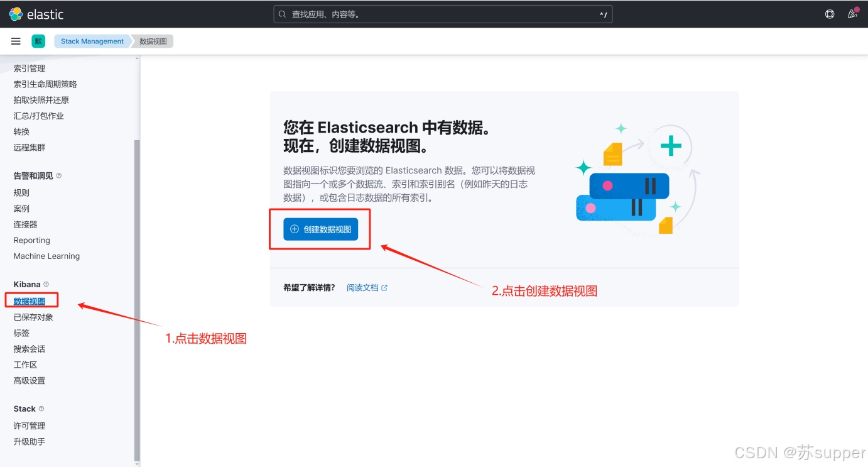The image size is (868, 467).
Task: Click the 数据视图 breadcrumb
Action: [x=153, y=41]
